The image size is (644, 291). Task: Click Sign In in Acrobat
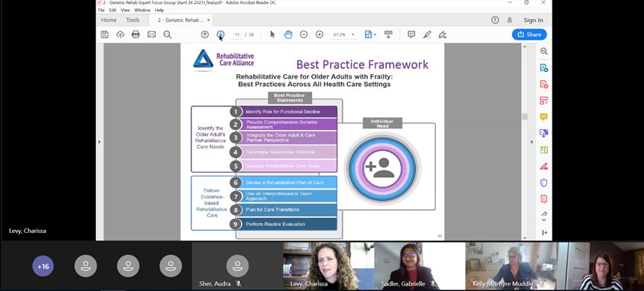click(533, 20)
